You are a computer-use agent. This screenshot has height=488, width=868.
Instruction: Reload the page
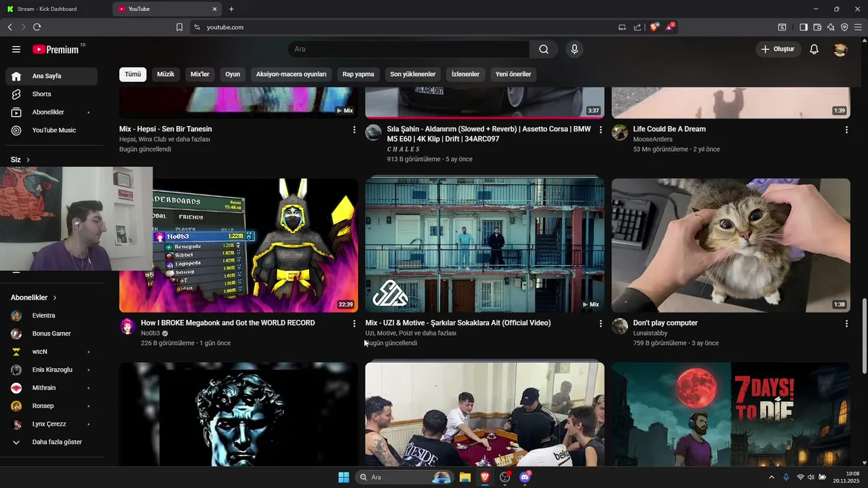pyautogui.click(x=37, y=27)
